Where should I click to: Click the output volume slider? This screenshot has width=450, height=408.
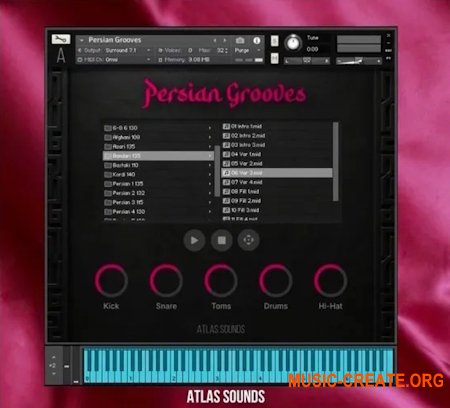tap(359, 61)
